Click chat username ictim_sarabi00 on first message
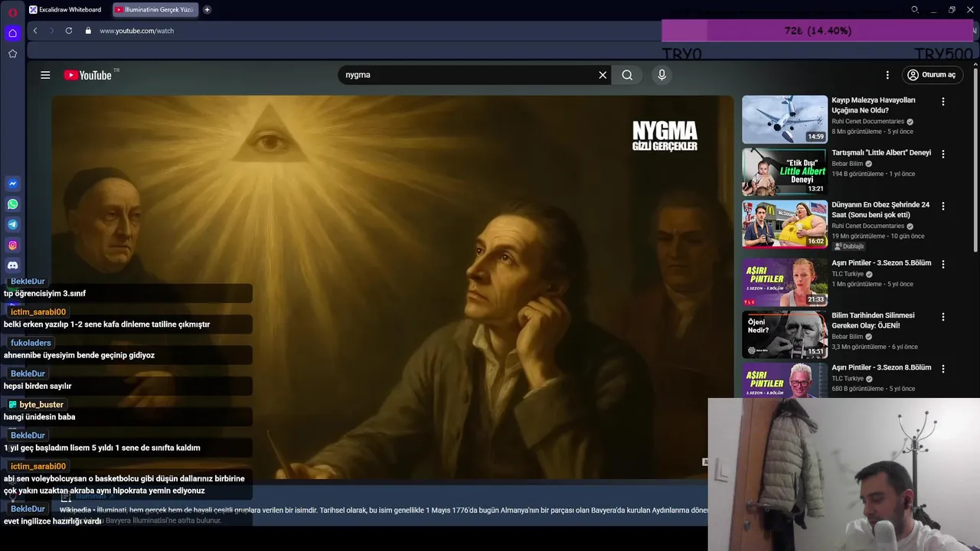980x551 pixels. tap(38, 312)
